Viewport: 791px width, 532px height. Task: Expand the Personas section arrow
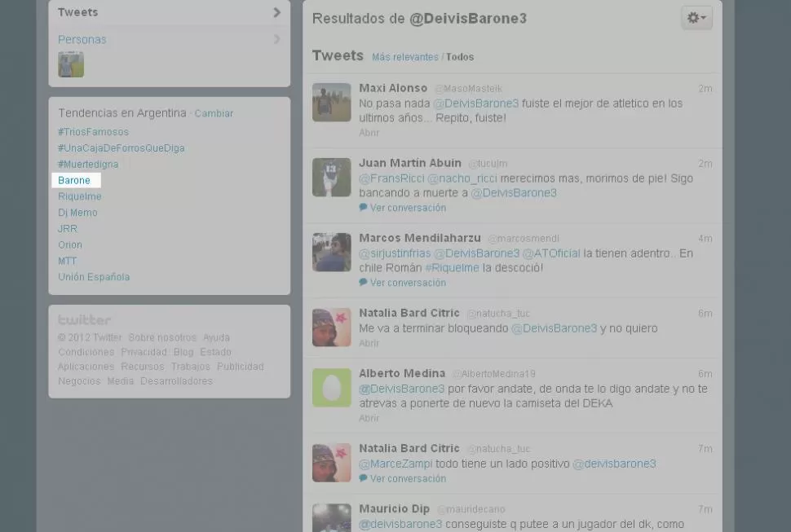(x=276, y=39)
